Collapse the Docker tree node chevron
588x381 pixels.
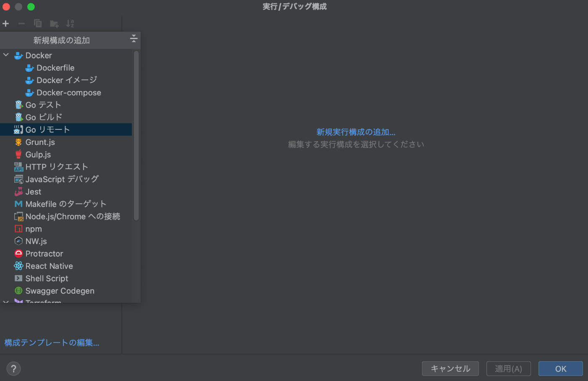click(x=6, y=55)
